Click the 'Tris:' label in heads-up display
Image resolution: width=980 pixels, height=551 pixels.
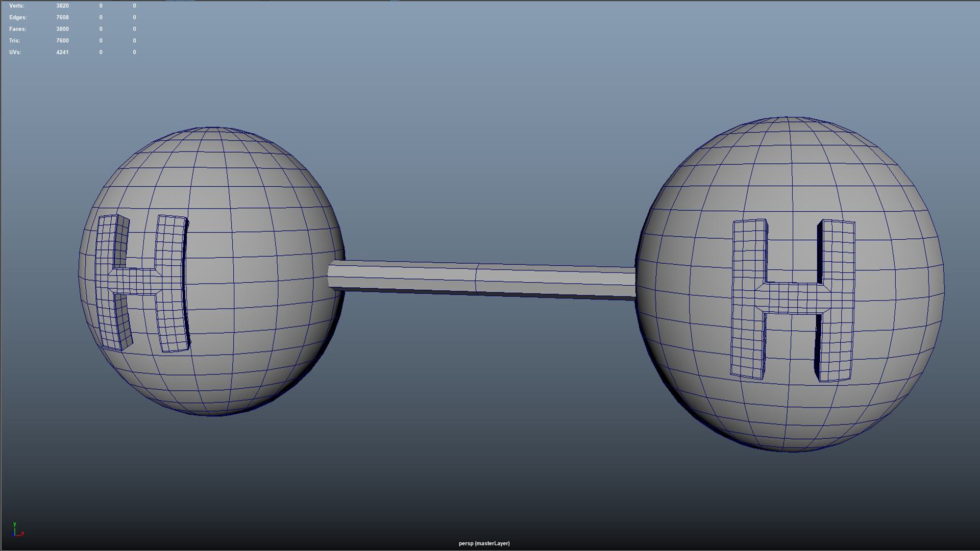click(x=14, y=41)
